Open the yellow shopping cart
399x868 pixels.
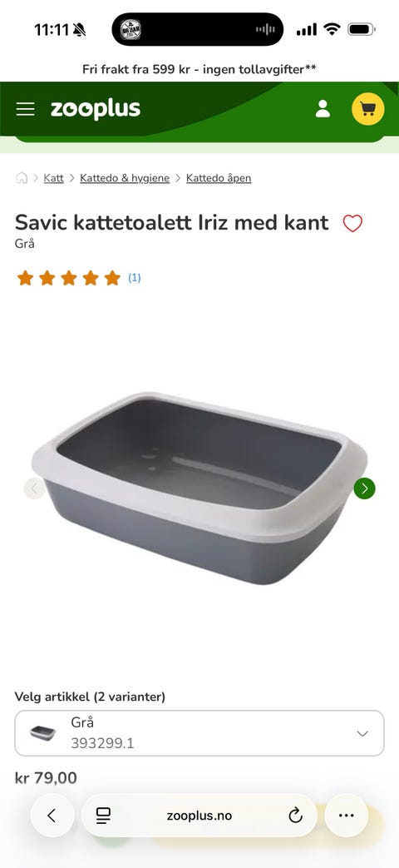point(368,109)
